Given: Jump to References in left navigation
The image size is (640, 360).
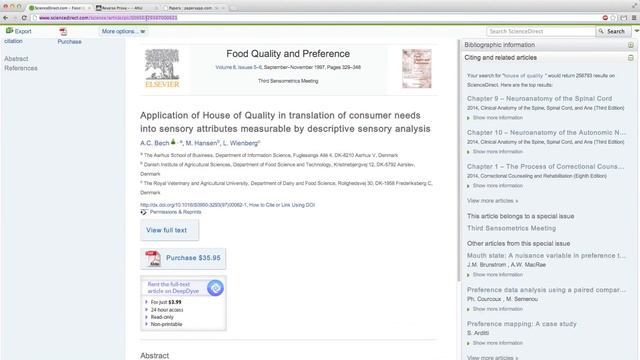Looking at the screenshot, I should click(x=21, y=68).
